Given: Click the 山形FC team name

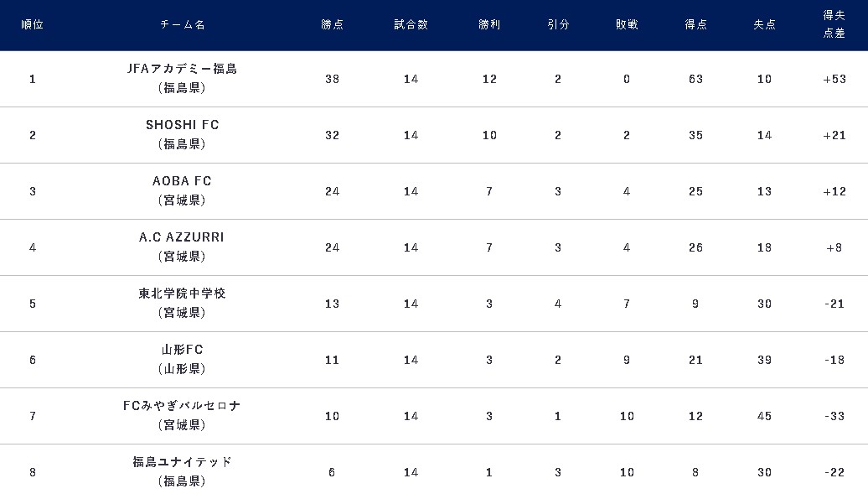Looking at the screenshot, I should point(182,350).
